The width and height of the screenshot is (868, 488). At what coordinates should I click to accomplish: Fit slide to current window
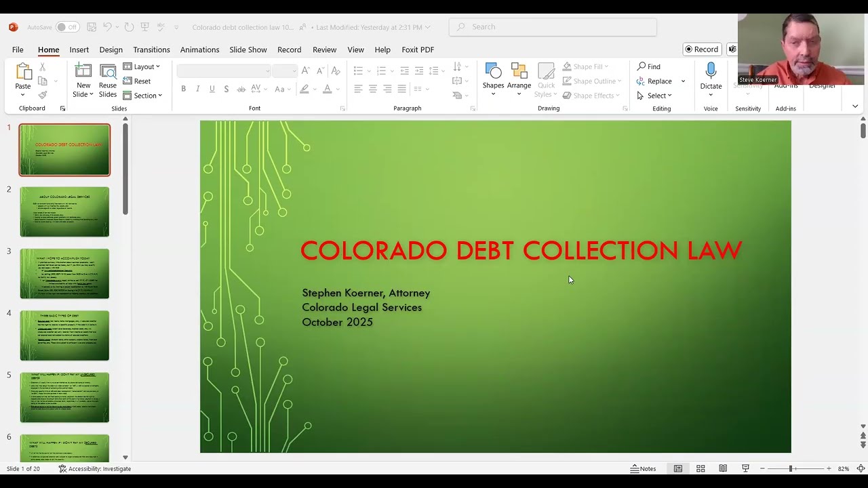coord(861,468)
